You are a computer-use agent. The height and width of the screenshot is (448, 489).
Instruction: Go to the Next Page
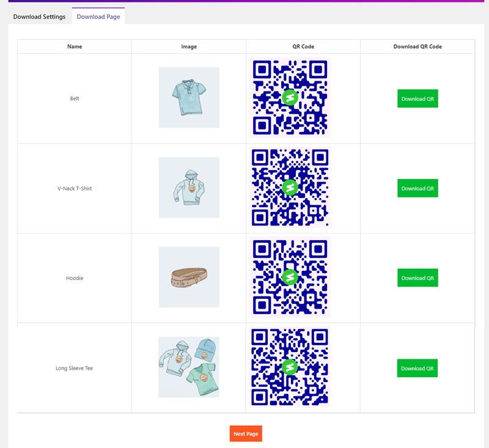(x=246, y=433)
